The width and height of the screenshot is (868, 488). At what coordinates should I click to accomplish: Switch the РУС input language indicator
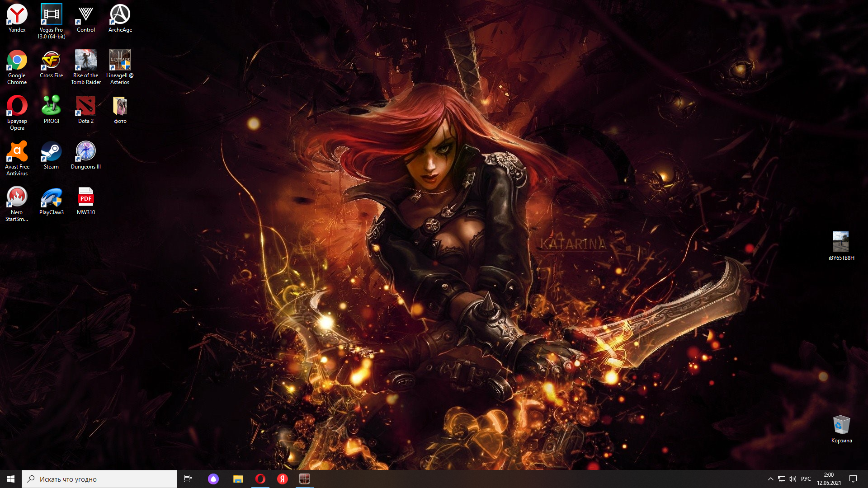[x=806, y=479]
